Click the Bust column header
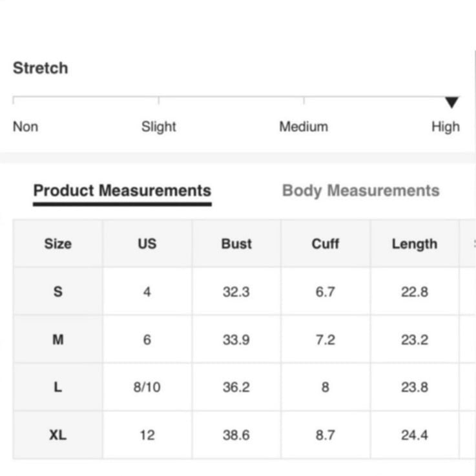Viewport: 476px width, 476px height. click(236, 243)
